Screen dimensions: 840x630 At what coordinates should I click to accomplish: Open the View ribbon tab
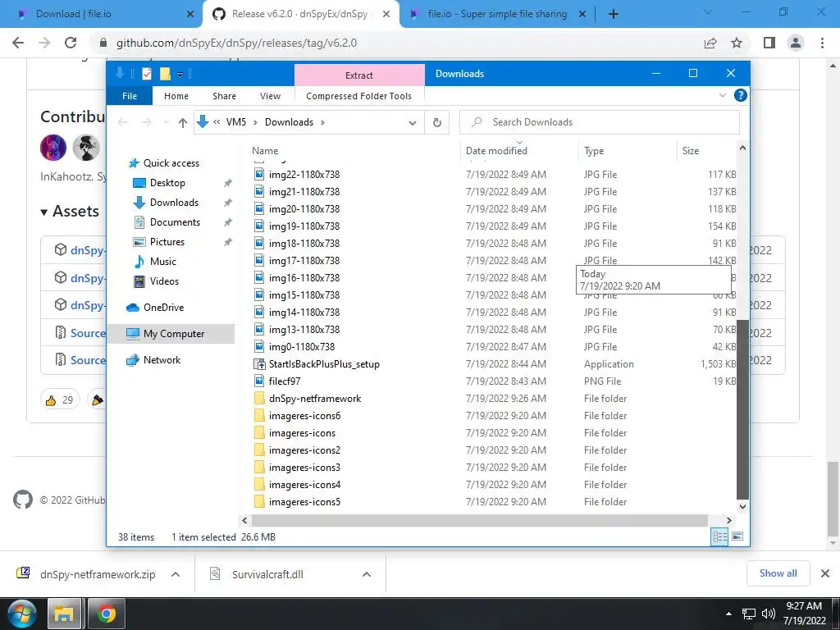(270, 96)
